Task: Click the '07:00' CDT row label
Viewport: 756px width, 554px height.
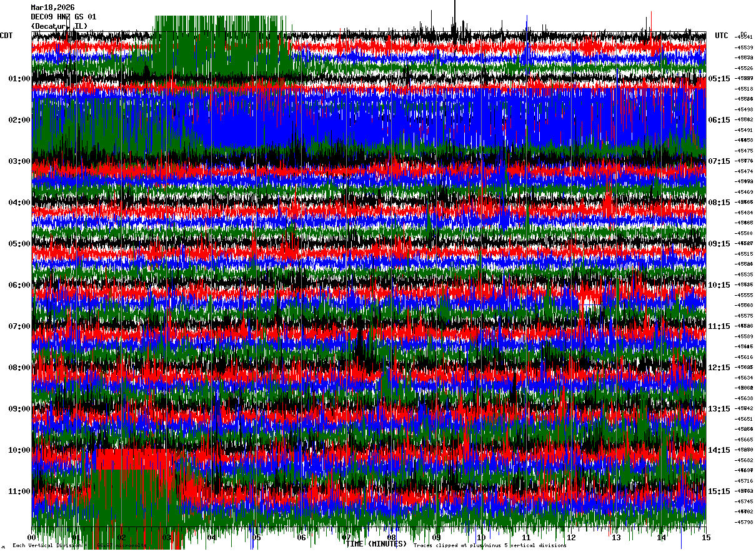Action: coord(19,326)
